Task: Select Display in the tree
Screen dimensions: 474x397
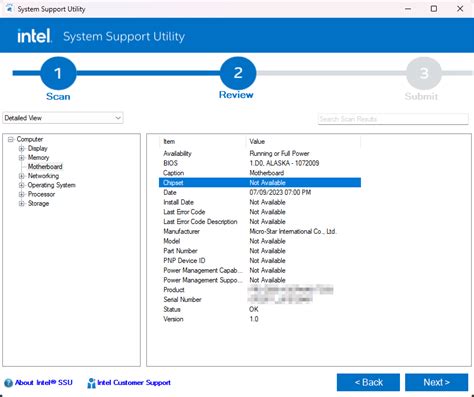Action: coord(38,148)
